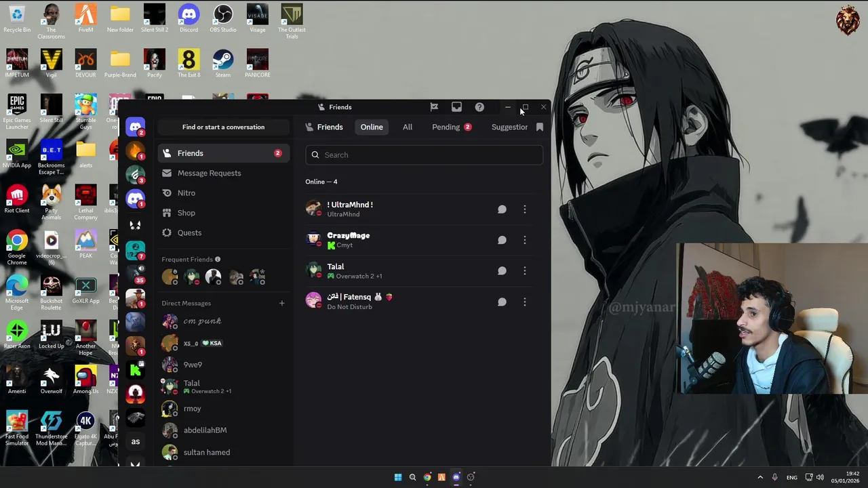This screenshot has height=488, width=868.
Task: Open OBS Studio desktop shortcut
Action: click(x=223, y=18)
